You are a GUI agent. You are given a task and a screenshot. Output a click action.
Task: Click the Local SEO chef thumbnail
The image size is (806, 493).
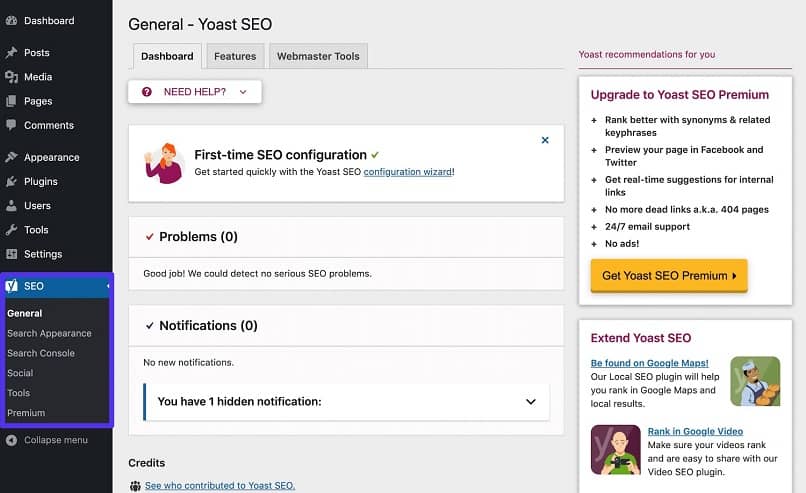pos(755,381)
